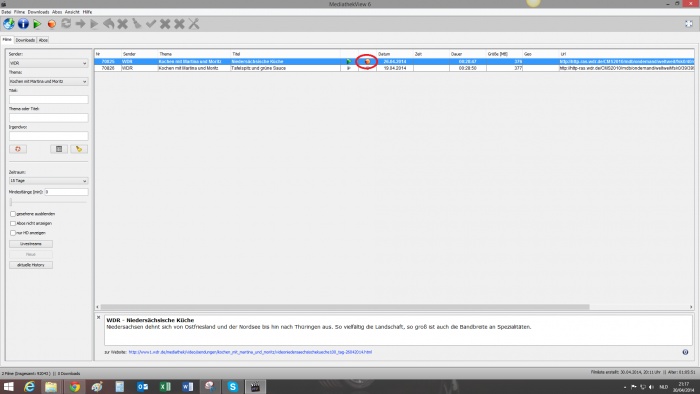Viewport: 700px width, 394px height.
Task: Open Windows Start button
Action: [x=8, y=387]
